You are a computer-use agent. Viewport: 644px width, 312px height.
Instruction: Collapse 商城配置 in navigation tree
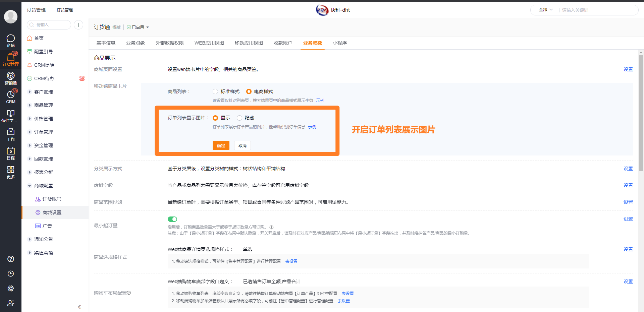(x=30, y=186)
